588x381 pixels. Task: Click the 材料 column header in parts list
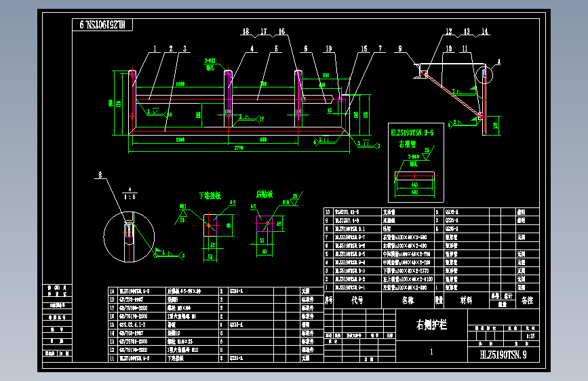click(466, 300)
